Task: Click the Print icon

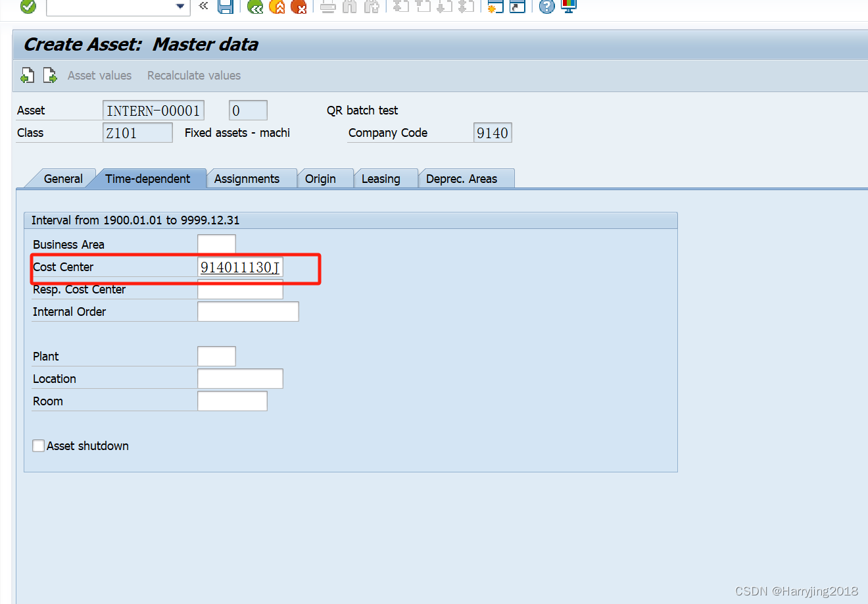Action: click(x=328, y=7)
